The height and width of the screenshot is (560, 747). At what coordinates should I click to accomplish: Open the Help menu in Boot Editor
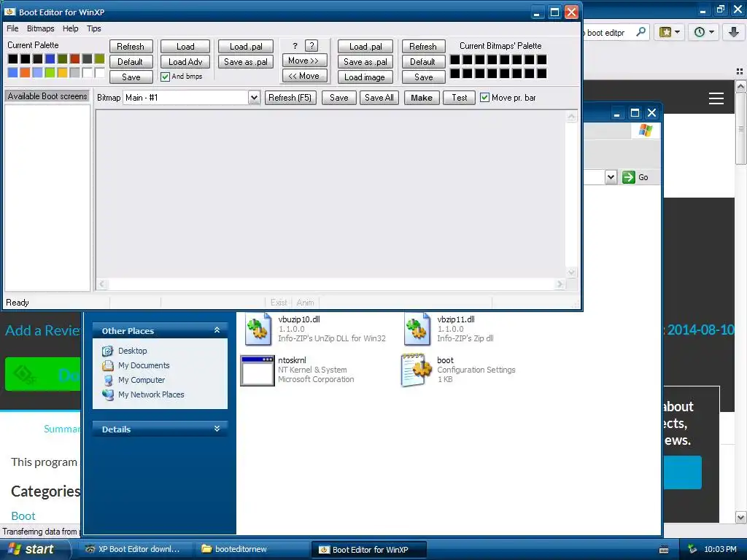coord(71,28)
